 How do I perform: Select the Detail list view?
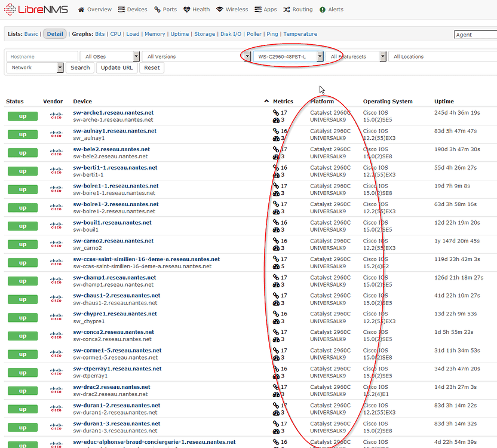tap(55, 34)
